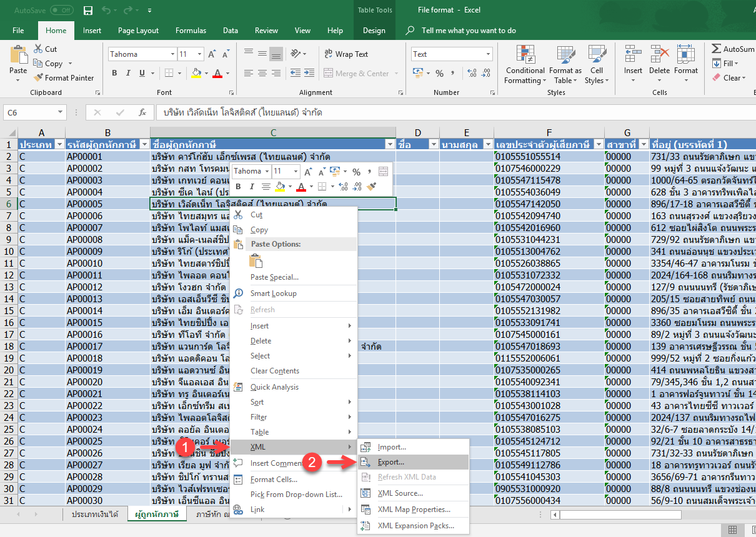Switch to the Formulas tab
The height and width of the screenshot is (537, 756).
coord(191,30)
